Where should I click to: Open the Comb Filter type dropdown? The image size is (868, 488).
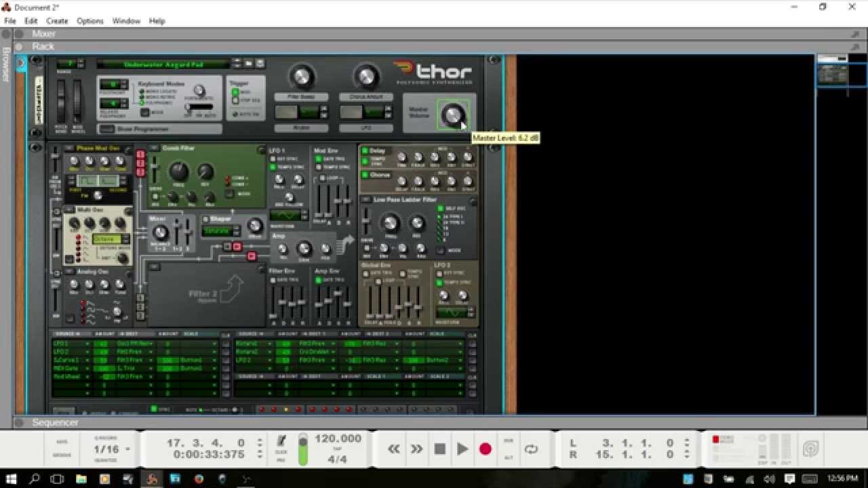click(155, 148)
